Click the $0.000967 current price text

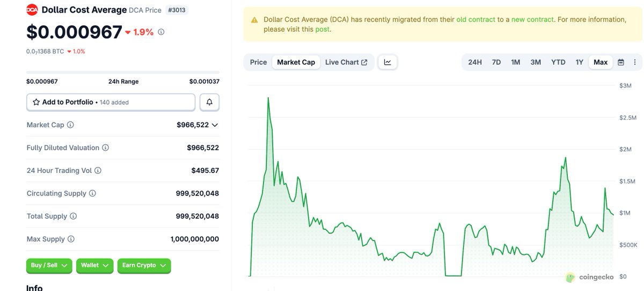(74, 32)
